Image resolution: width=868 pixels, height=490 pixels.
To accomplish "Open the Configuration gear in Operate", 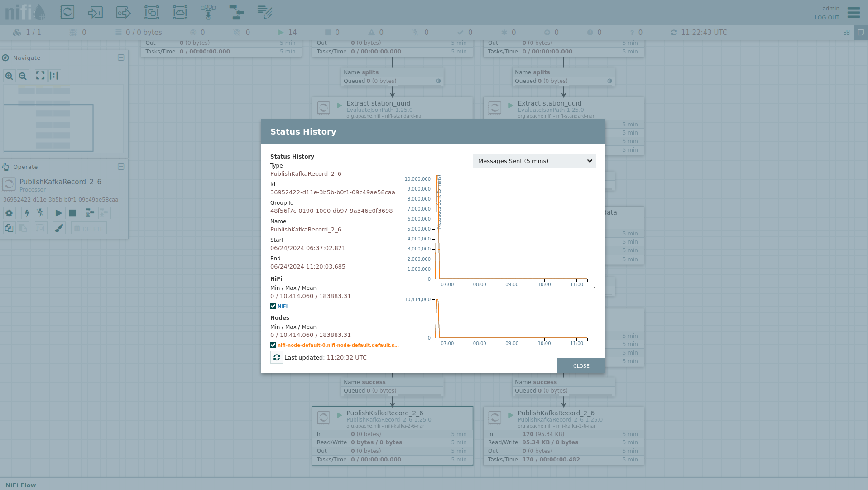I will tap(9, 213).
